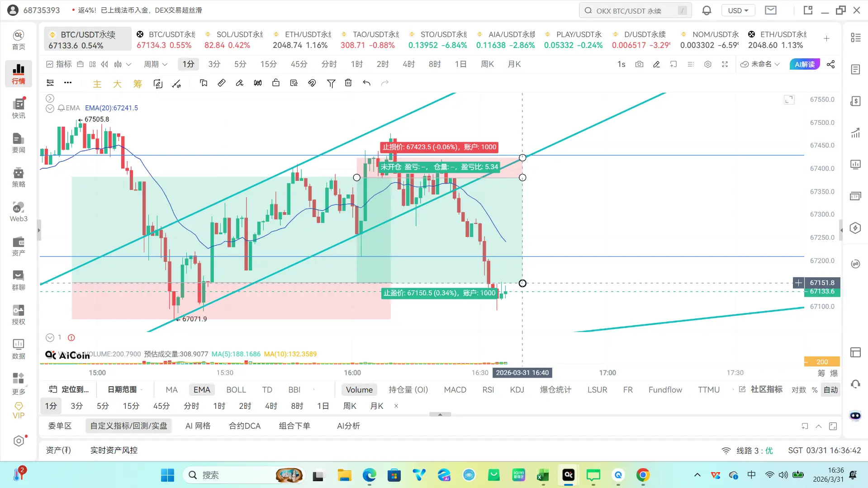Toggle the 主 main-force overlay

97,84
